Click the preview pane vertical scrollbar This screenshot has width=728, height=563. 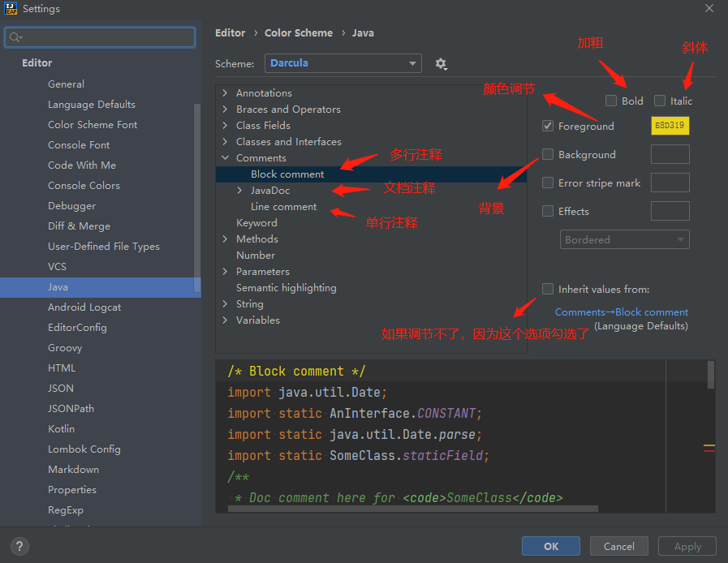711,375
